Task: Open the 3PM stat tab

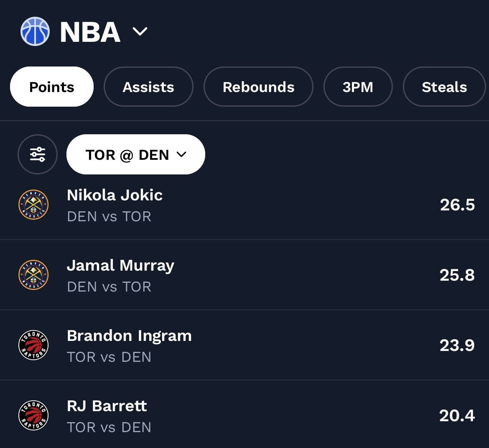Action: [358, 87]
